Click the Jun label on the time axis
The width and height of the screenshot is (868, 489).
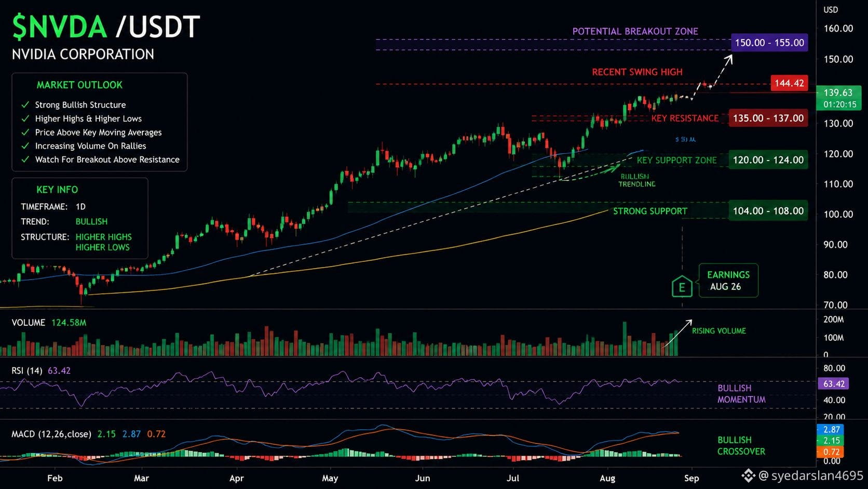pyautogui.click(x=423, y=478)
